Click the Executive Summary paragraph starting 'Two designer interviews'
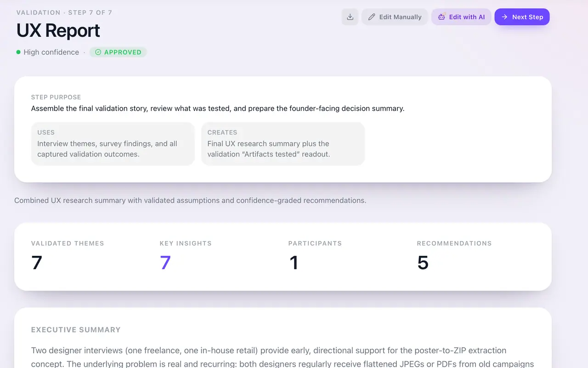The width and height of the screenshot is (588, 368). (283, 357)
